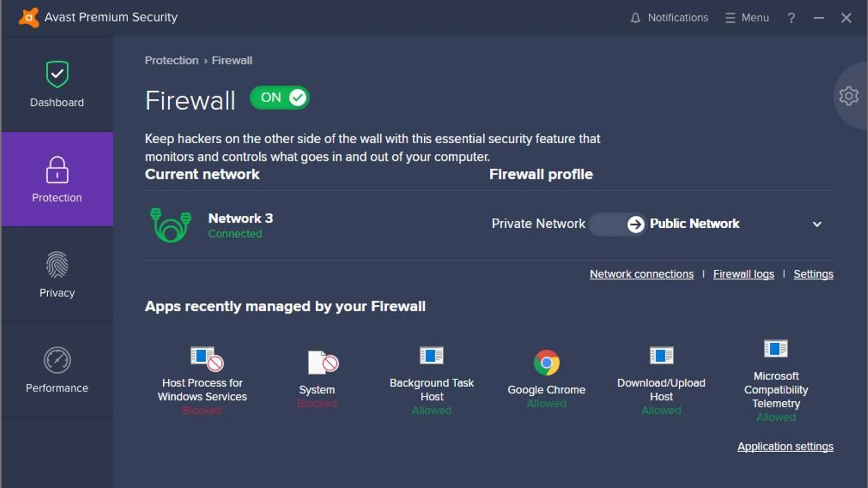The width and height of the screenshot is (868, 488).
Task: Open Application settings
Action: click(785, 446)
